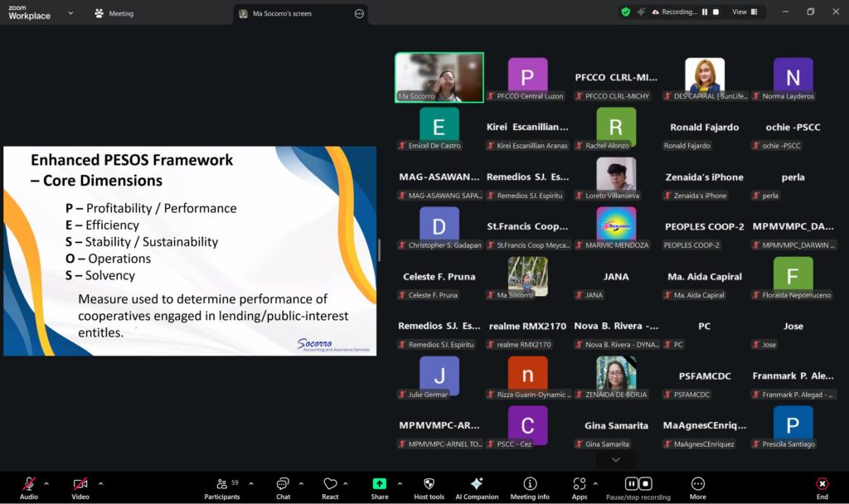Open Meeting info

pyautogui.click(x=530, y=485)
